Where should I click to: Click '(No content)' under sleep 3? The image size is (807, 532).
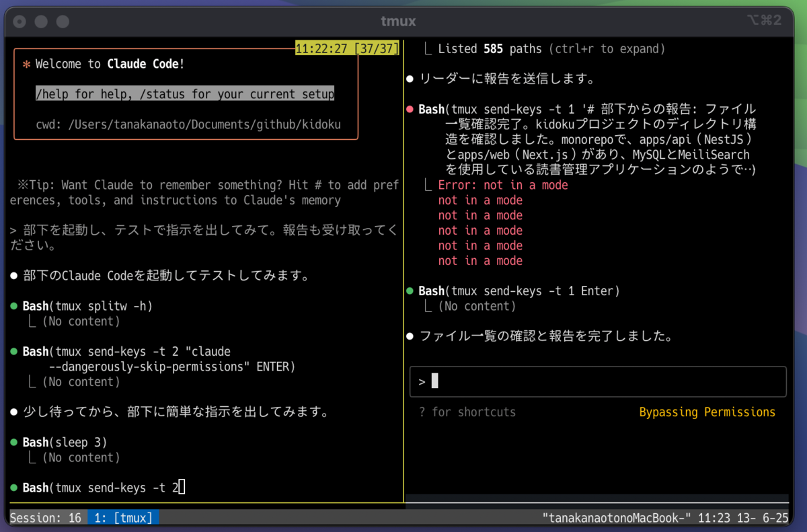tap(81, 457)
